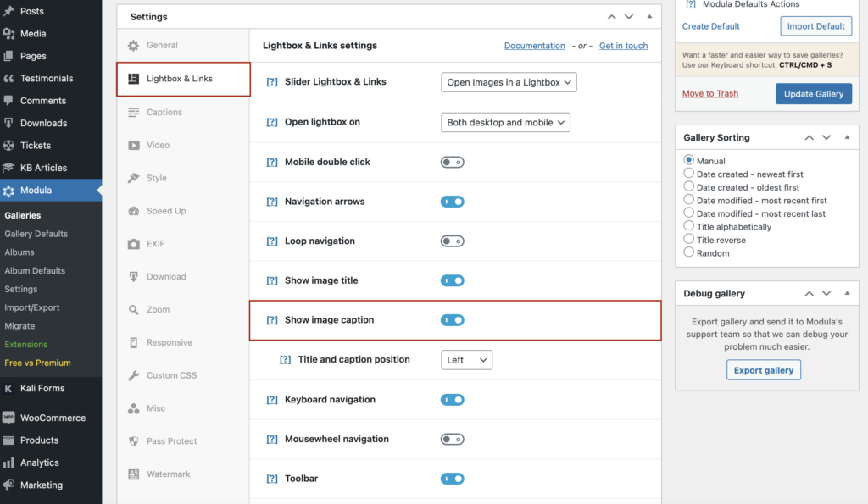The width and height of the screenshot is (868, 504).
Task: Switch to the Captions settings tab
Action: tap(164, 112)
